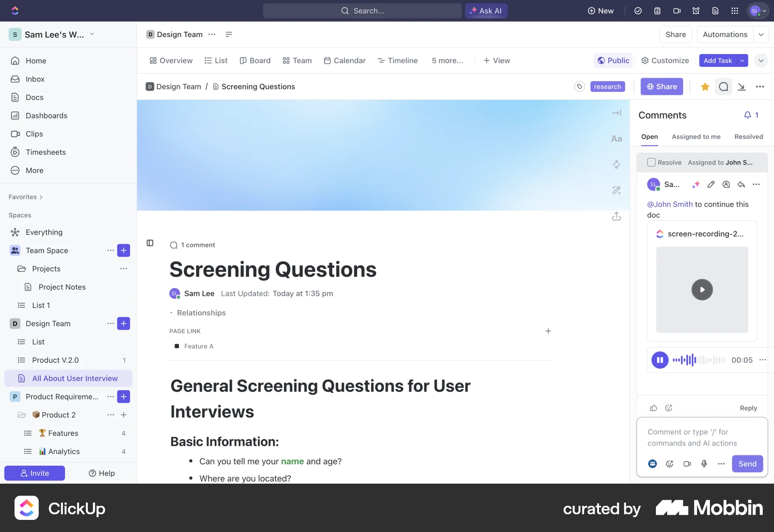Expand Sam Lee's workspace switcher
Screen dimensions: 774x532
point(92,34)
